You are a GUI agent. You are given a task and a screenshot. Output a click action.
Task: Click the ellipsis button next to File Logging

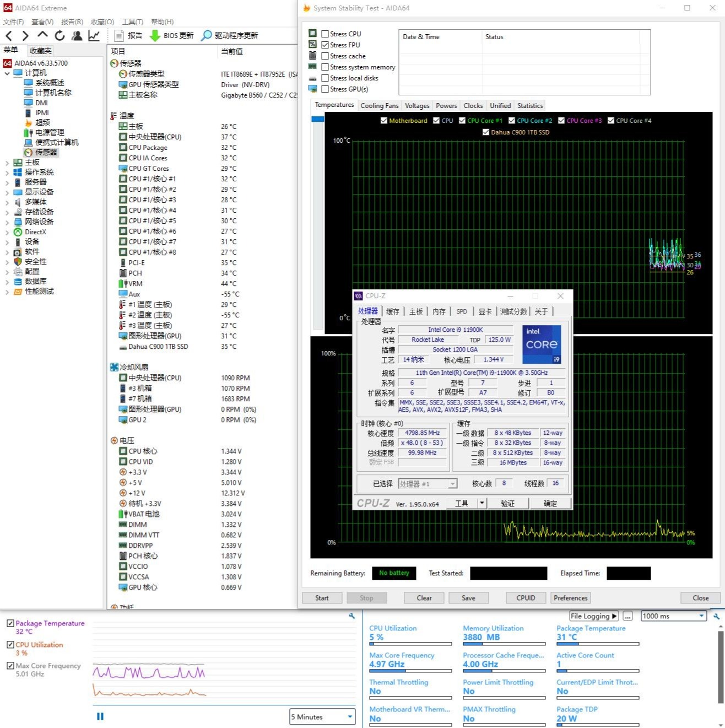pyautogui.click(x=628, y=616)
